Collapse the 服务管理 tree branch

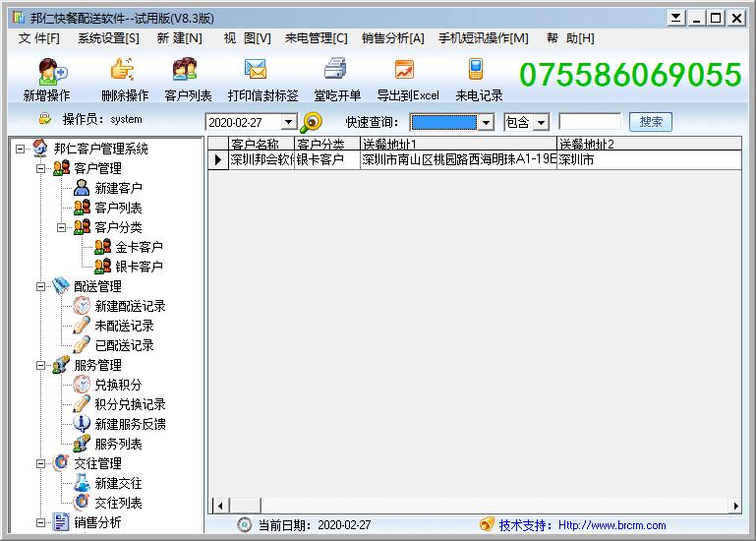click(x=41, y=365)
